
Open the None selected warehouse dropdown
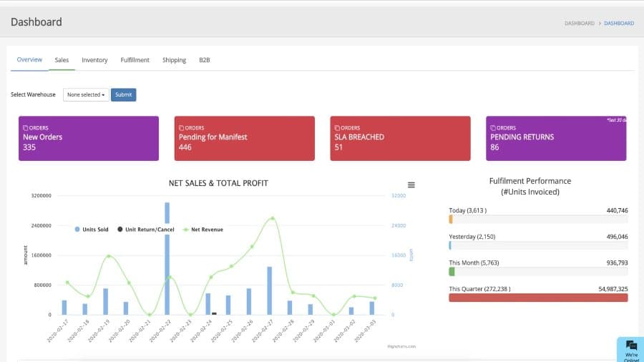click(x=86, y=95)
